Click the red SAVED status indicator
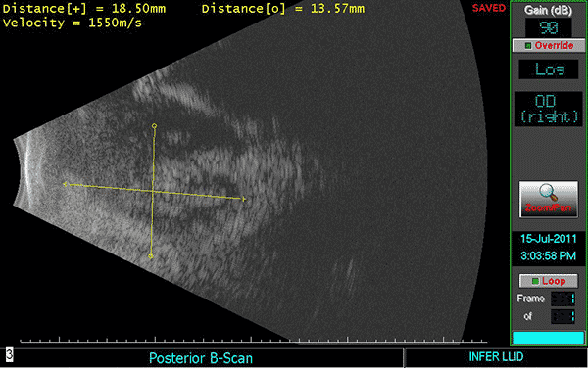 (x=489, y=8)
